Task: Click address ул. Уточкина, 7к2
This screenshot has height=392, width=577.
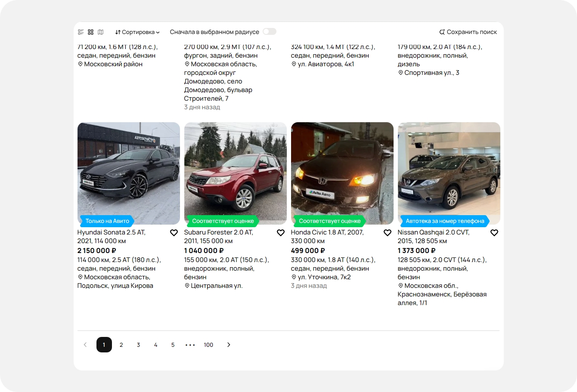Action: click(321, 277)
